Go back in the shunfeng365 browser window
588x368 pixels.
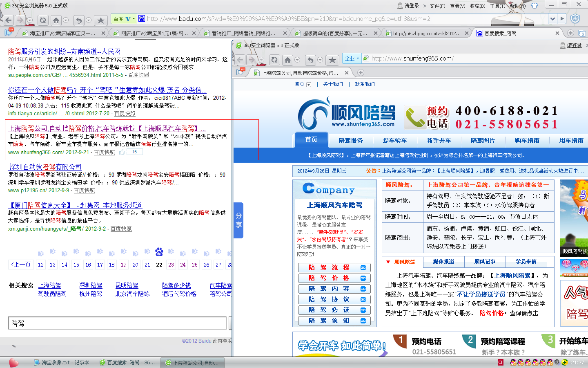coord(240,60)
